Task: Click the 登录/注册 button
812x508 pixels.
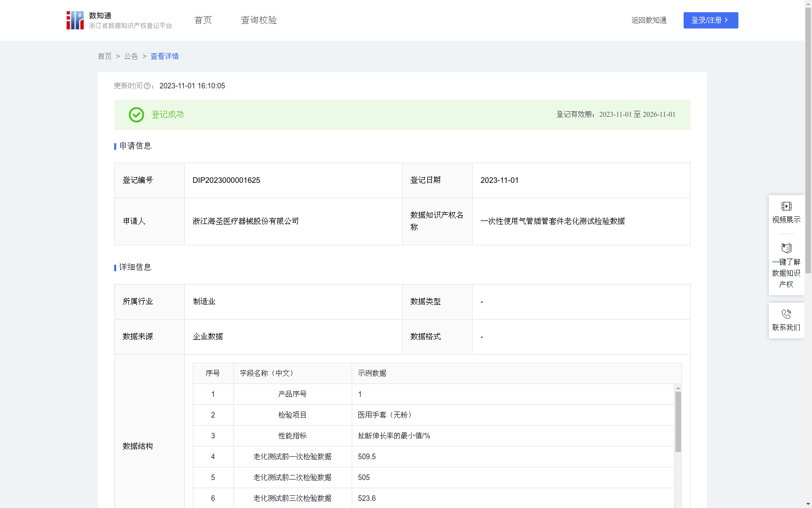Action: [x=710, y=20]
